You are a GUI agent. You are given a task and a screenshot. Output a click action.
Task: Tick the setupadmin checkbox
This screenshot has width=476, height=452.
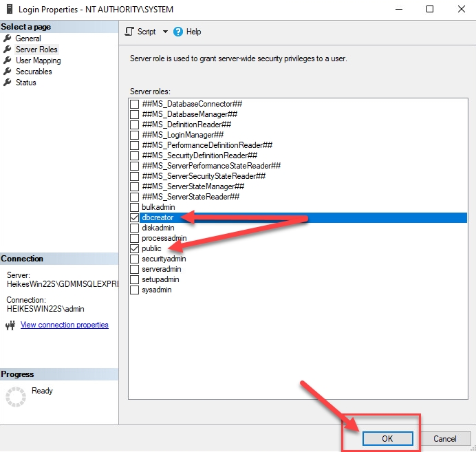pyautogui.click(x=135, y=279)
